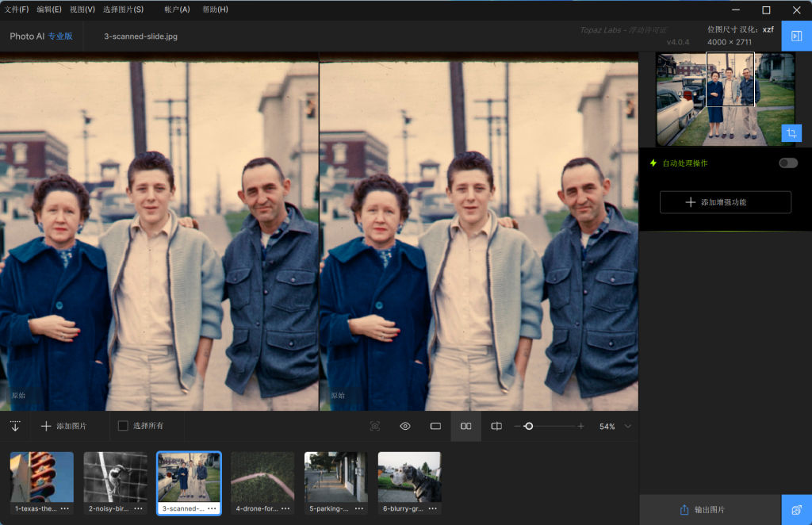Open the 文件(F) menu
Viewport: 812px width, 525px height.
click(17, 10)
